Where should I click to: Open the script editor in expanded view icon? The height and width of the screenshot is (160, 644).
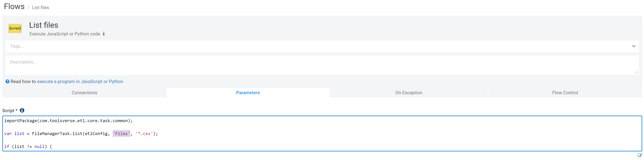[x=639, y=155]
